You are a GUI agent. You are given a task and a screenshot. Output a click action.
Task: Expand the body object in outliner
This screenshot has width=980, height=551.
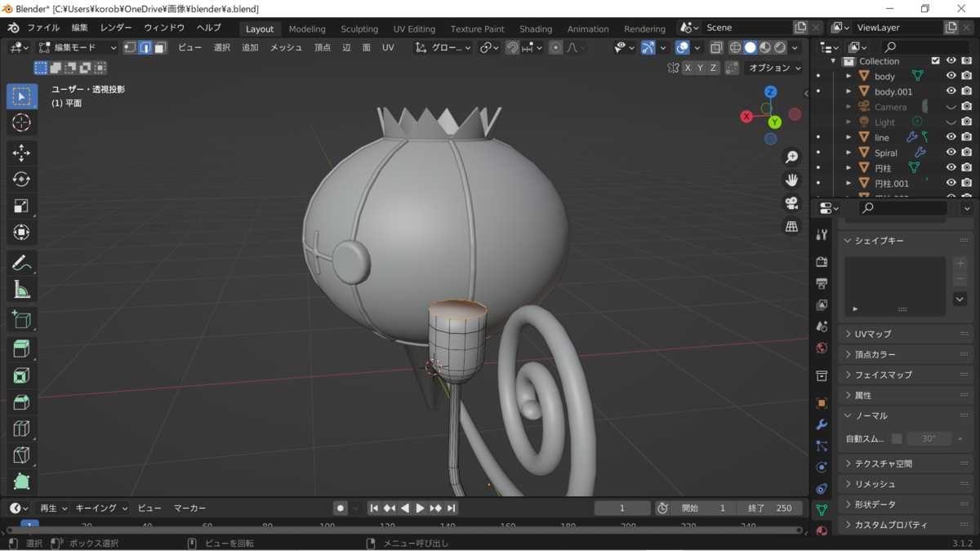point(849,76)
